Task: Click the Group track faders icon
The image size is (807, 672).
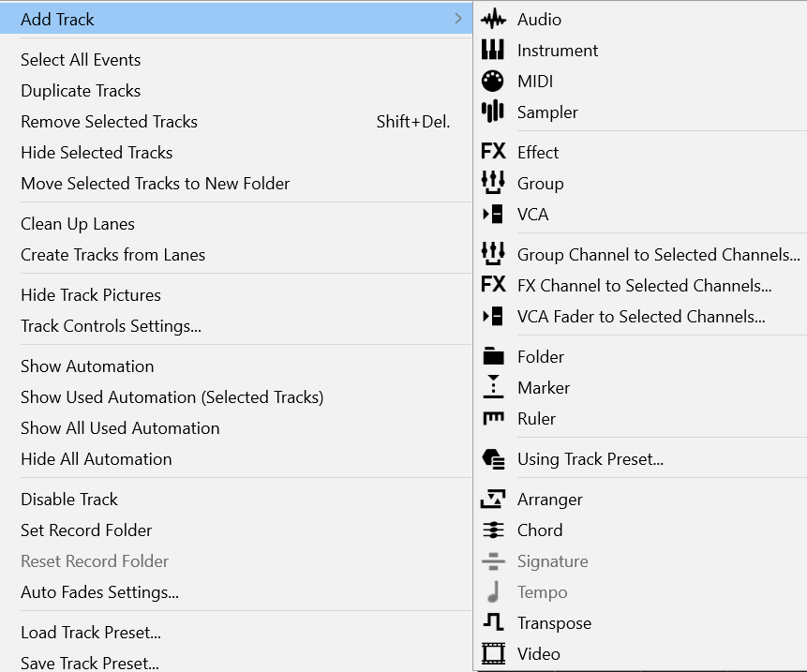Action: click(493, 183)
